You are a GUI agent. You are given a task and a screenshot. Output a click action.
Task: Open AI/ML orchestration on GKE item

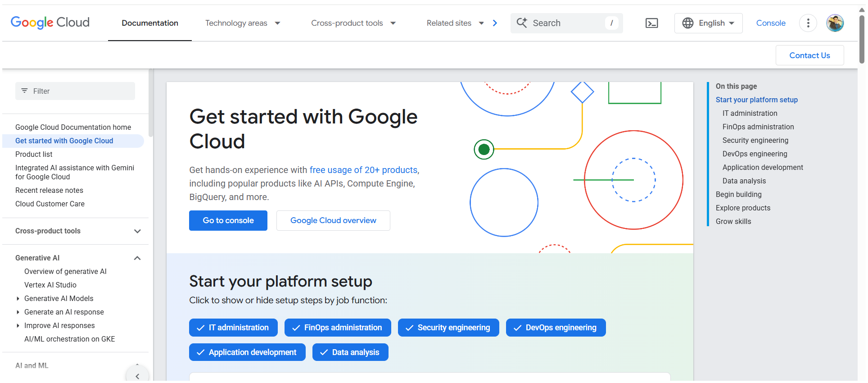click(x=70, y=339)
